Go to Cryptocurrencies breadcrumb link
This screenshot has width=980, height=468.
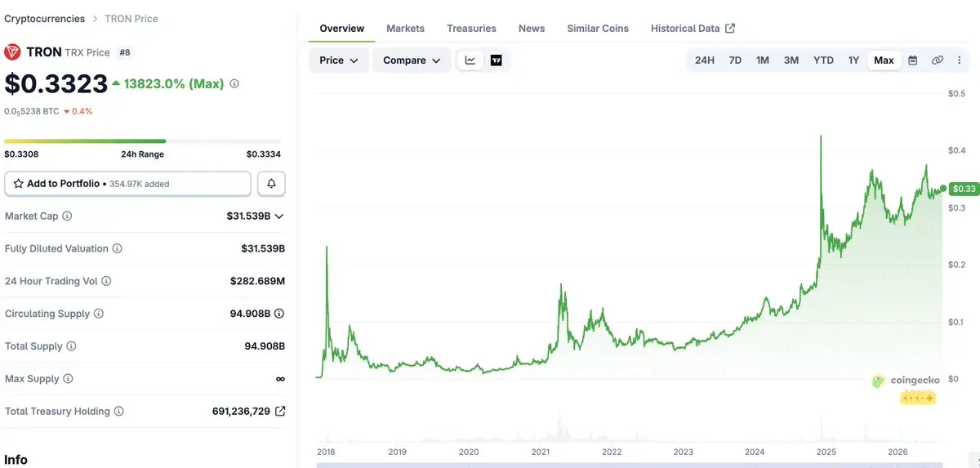44,19
